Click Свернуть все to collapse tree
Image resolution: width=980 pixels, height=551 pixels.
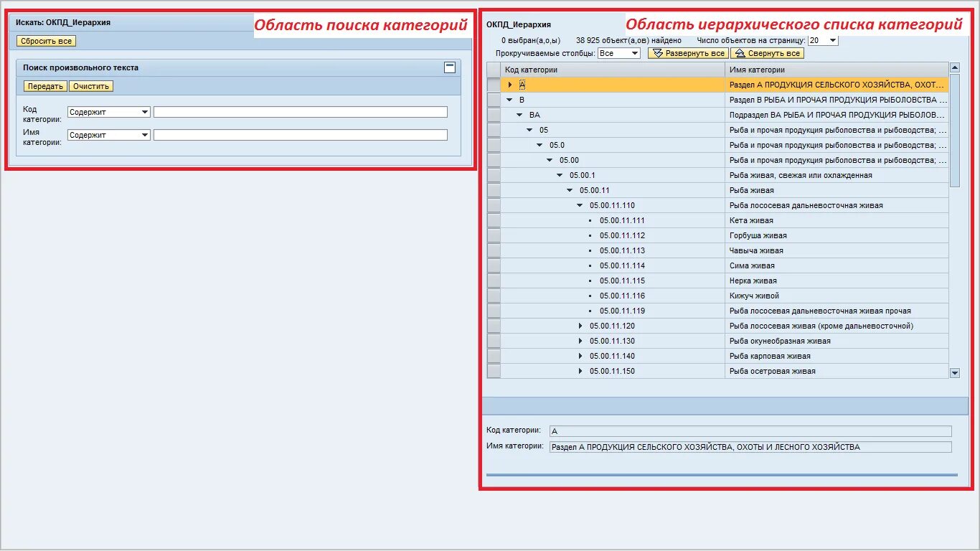tap(768, 53)
